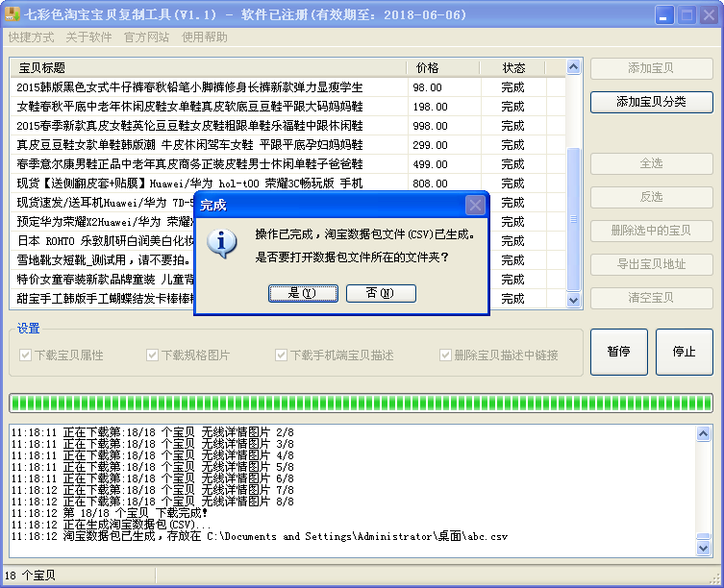Select the row 女鞋春秋平底中老年休闲皮鞋
This screenshot has height=588, width=724.
pyautogui.click(x=288, y=107)
